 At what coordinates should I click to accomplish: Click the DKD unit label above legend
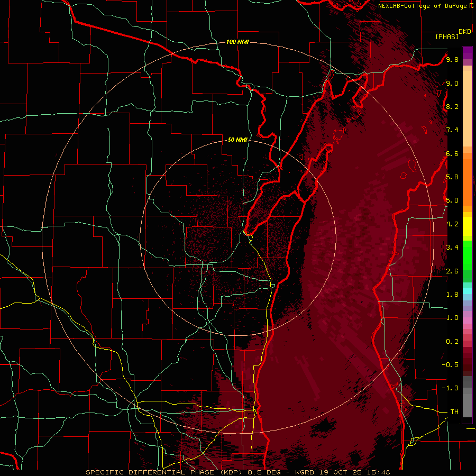coord(465,32)
